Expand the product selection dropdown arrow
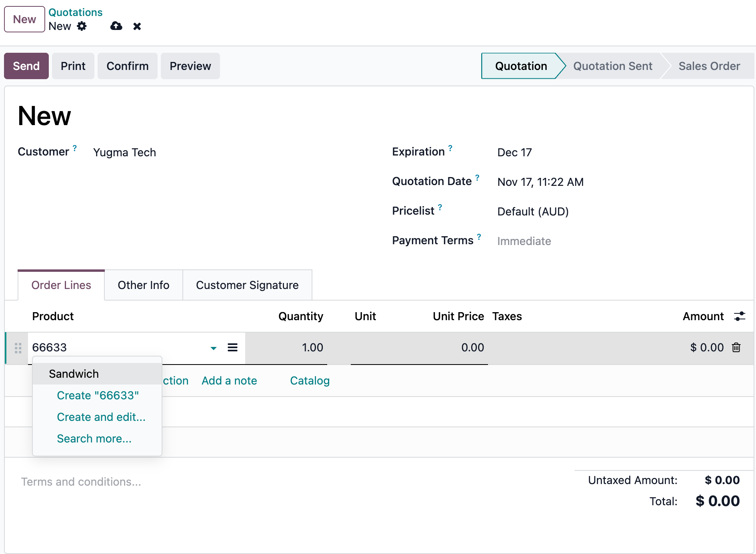Viewport: 756px width, 554px height. click(x=214, y=348)
